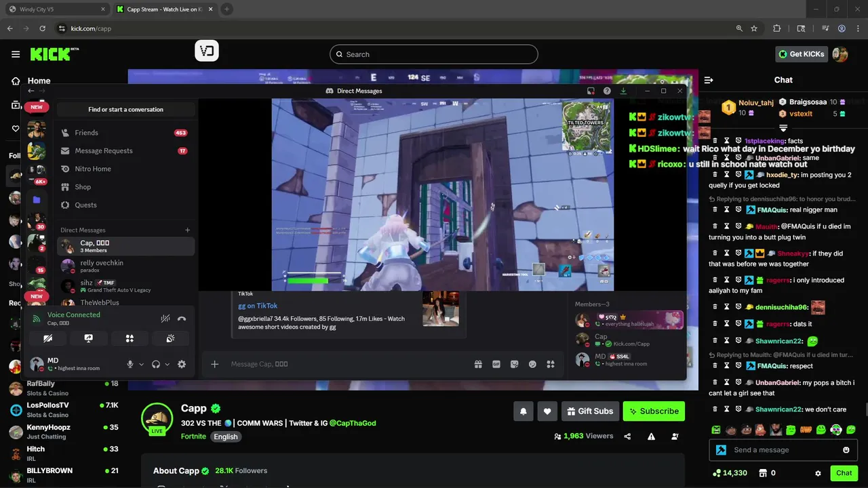Open emoji picker in Kick chat input

pyautogui.click(x=846, y=450)
